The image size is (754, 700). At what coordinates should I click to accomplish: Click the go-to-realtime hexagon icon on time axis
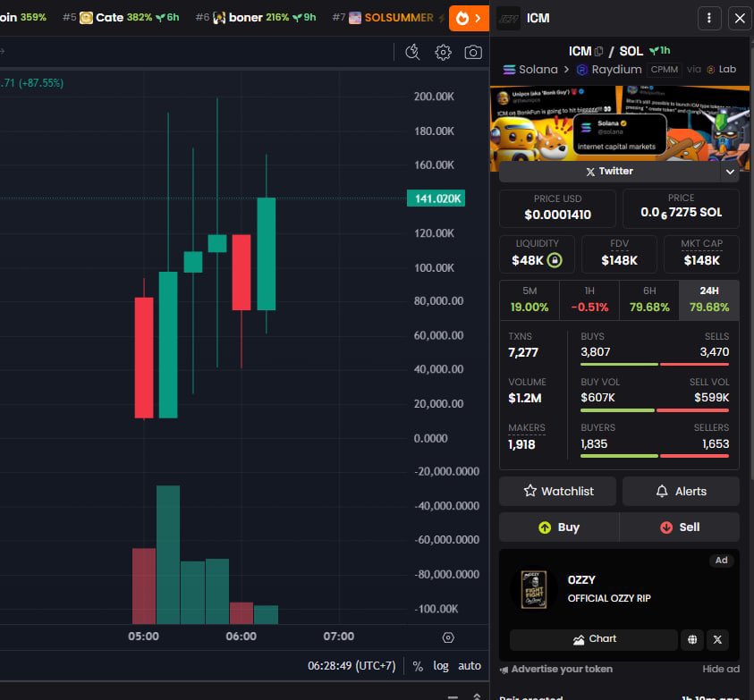(448, 637)
